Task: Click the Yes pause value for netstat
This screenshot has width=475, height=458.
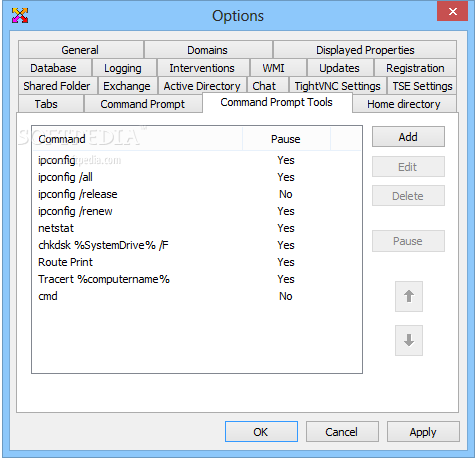Action: 286,228
